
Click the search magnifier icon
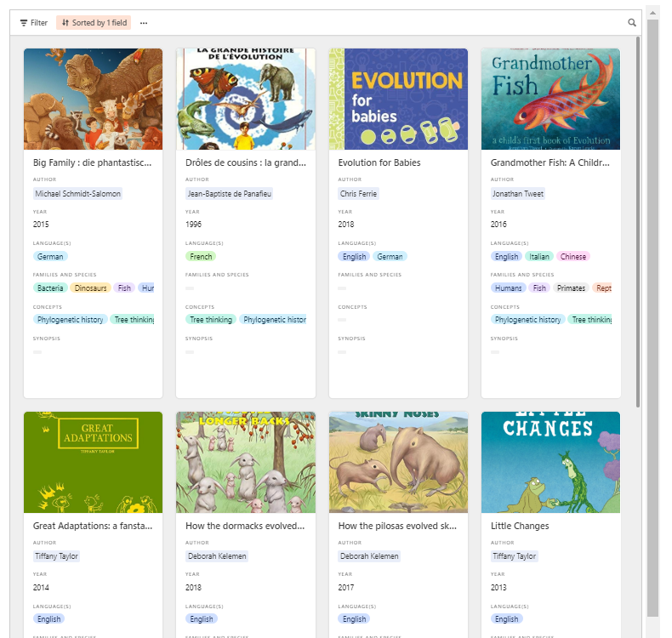coord(631,23)
